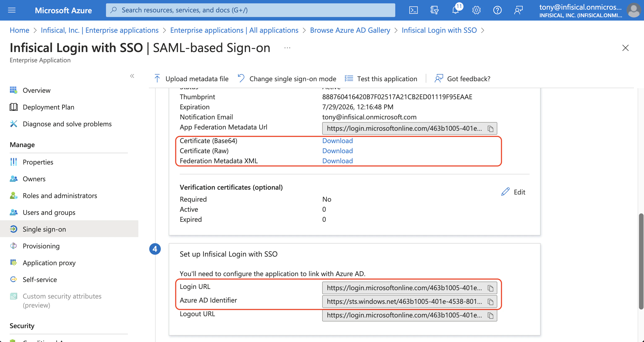
Task: Open the Help question mark icon
Action: [497, 10]
